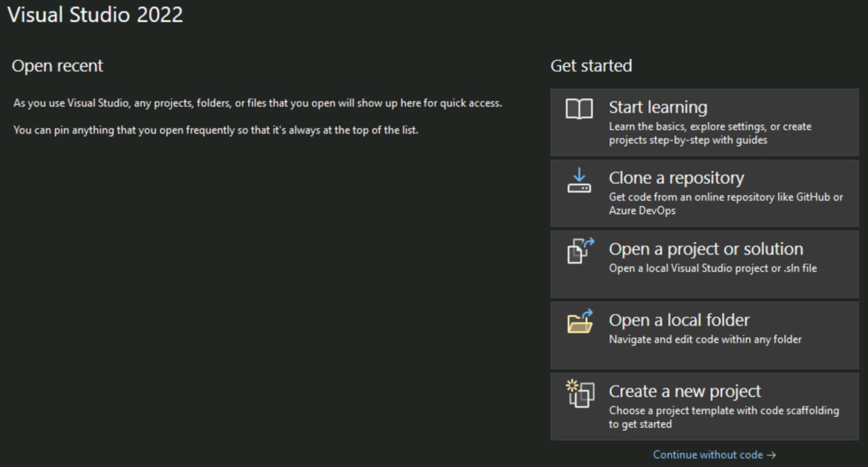The image size is (868, 467).
Task: Click the Open a local folder icon
Action: [x=580, y=321]
